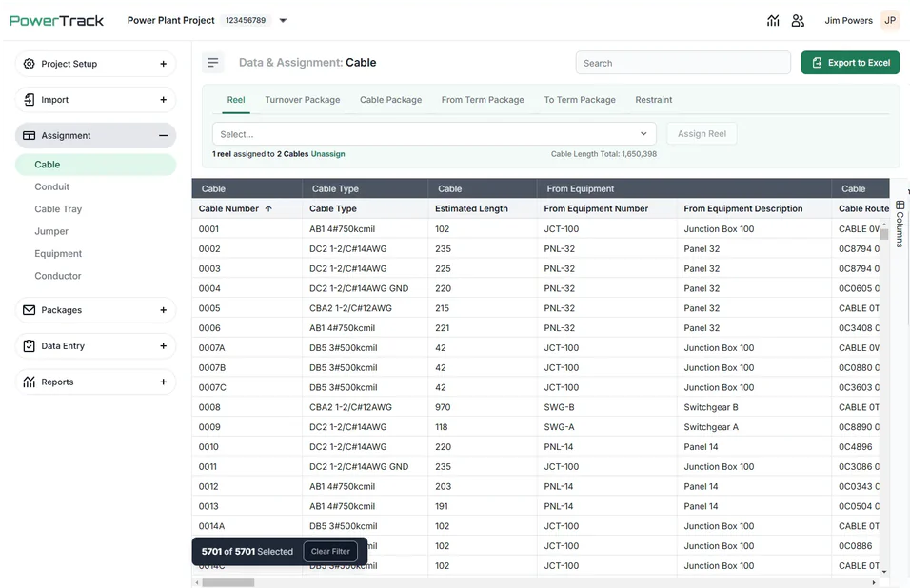Sort by Cable Number column arrow
The width and height of the screenshot is (910, 588).
(x=268, y=208)
